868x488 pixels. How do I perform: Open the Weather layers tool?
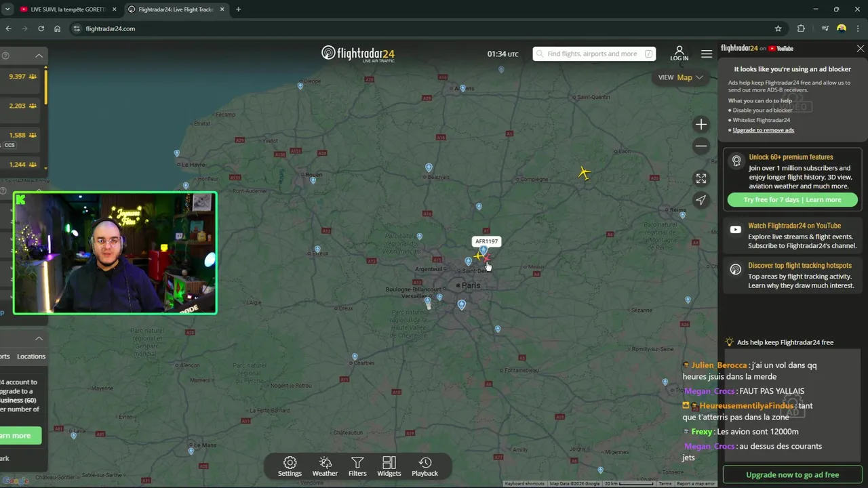325,466
